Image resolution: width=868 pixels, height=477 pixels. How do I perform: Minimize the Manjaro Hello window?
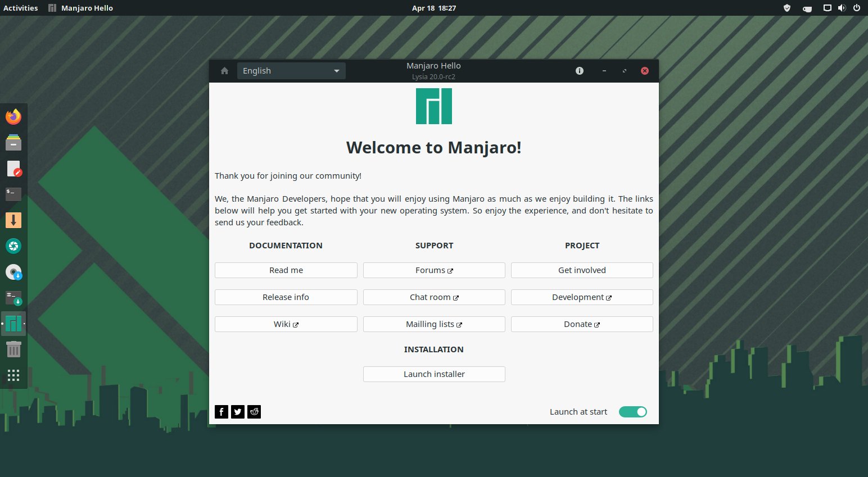[x=604, y=71]
